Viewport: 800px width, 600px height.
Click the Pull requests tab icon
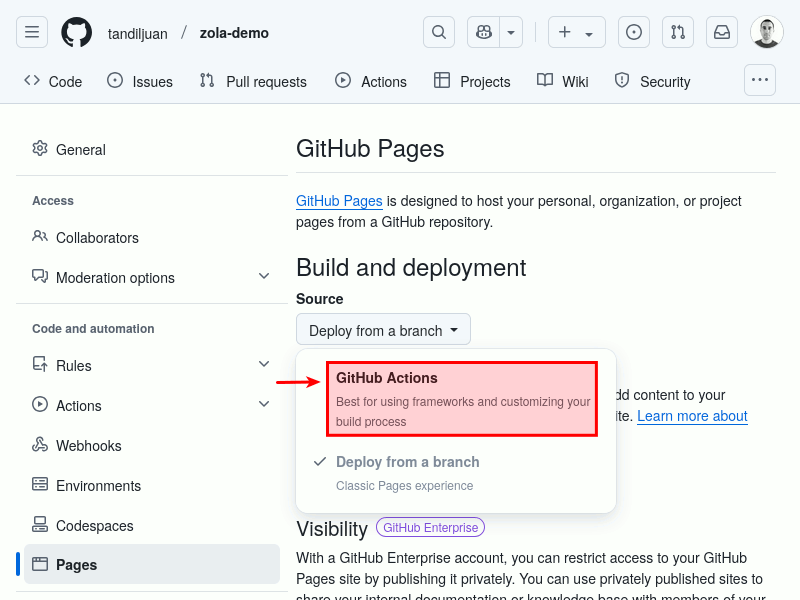pyautogui.click(x=207, y=81)
